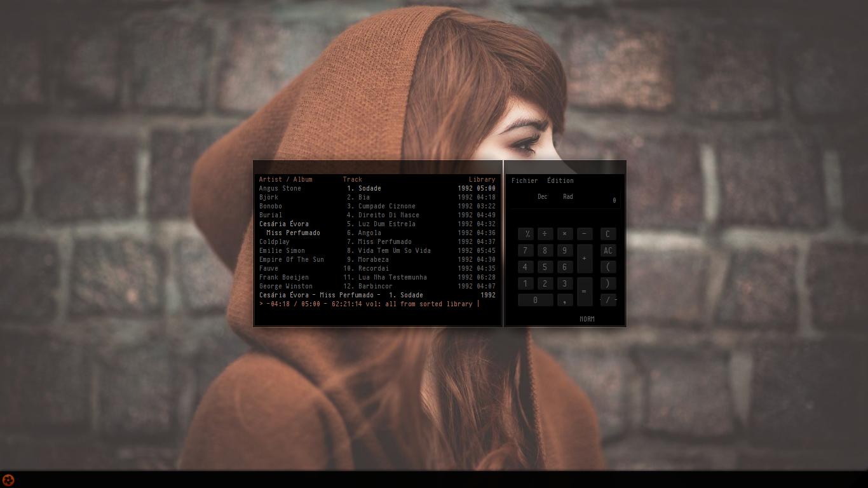Viewport: 868px width, 488px height.
Task: Click the comma decimal key
Action: coord(564,300)
